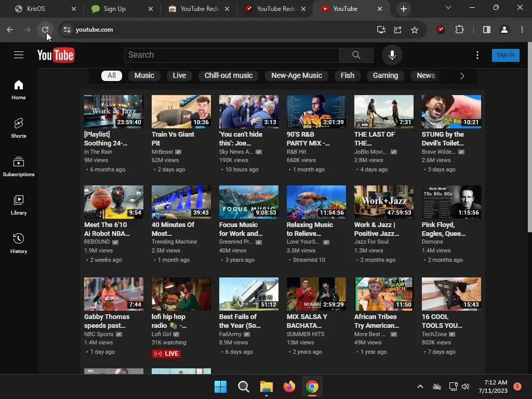Open Lofi Girl channel link
This screenshot has width=532, height=399.
pyautogui.click(x=161, y=334)
